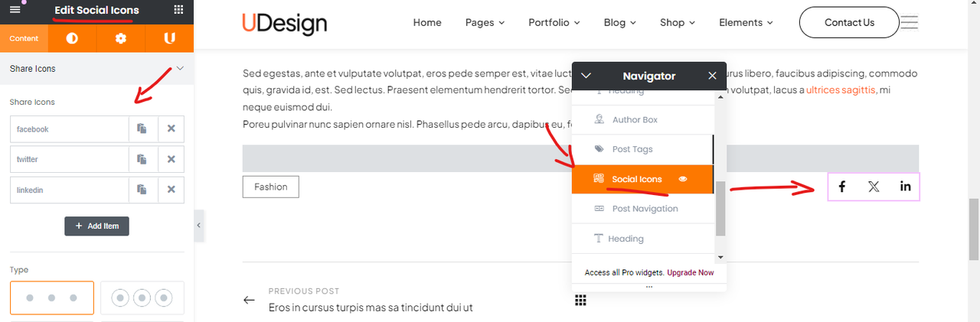Select the twitter share item
The width and height of the screenshot is (980, 322).
tap(69, 159)
